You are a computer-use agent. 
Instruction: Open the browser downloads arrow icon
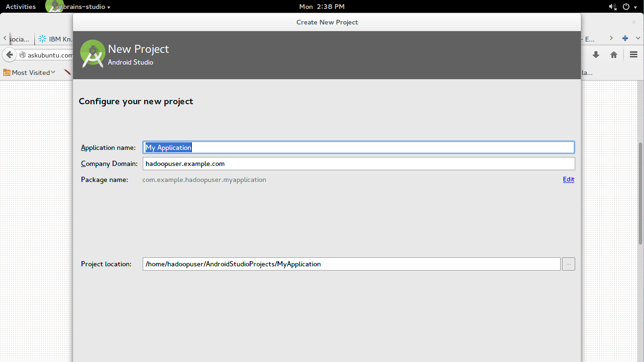point(596,55)
